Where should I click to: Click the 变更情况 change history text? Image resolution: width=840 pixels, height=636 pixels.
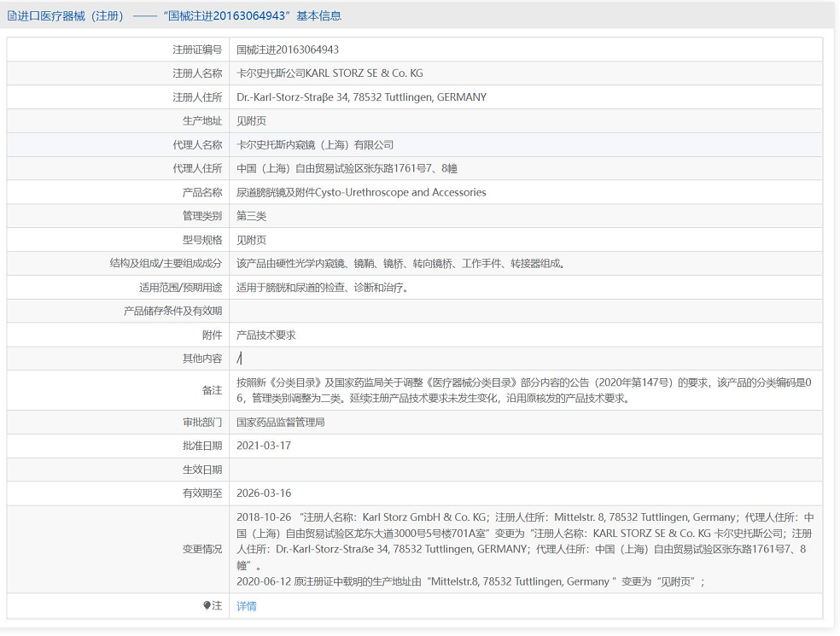(x=525, y=549)
